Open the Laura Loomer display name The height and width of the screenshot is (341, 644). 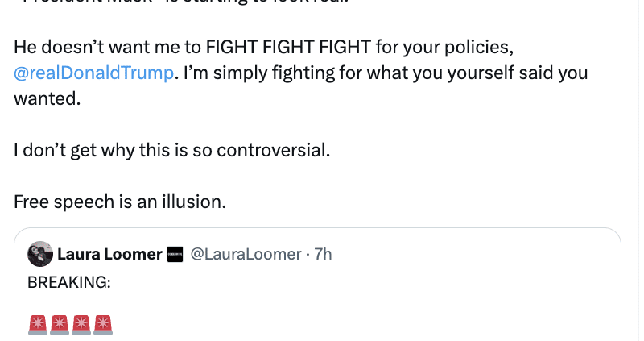click(x=109, y=254)
